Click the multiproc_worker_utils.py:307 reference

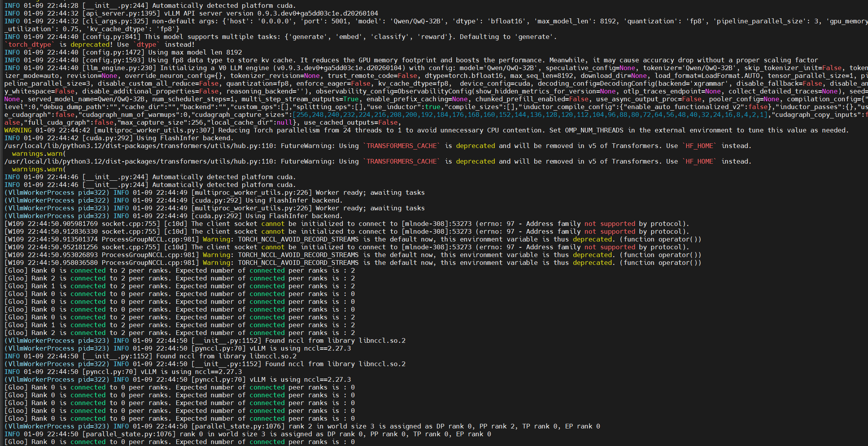[x=154, y=130]
